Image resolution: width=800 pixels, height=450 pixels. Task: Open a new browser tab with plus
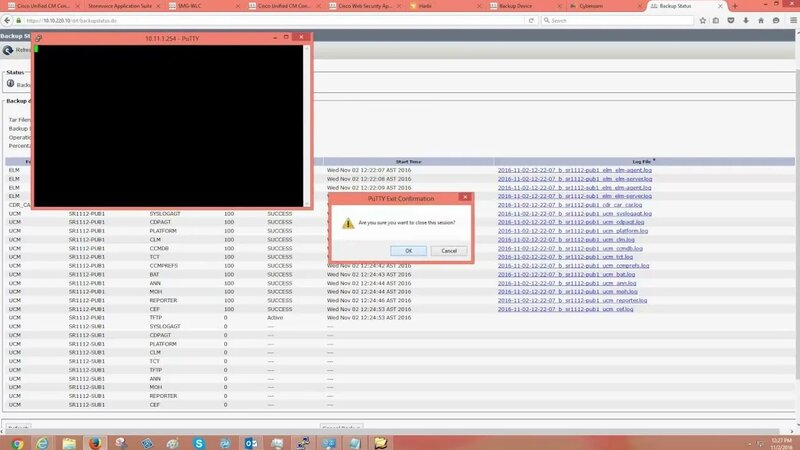(x=735, y=6)
